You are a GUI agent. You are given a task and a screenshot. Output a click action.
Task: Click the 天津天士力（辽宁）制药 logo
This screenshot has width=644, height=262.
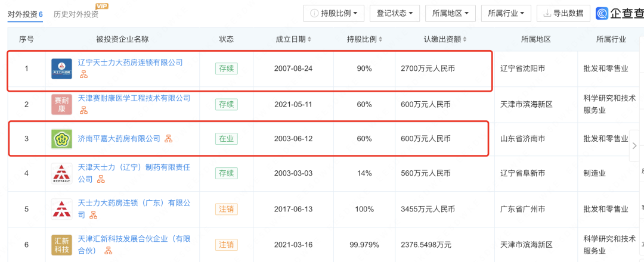61,173
